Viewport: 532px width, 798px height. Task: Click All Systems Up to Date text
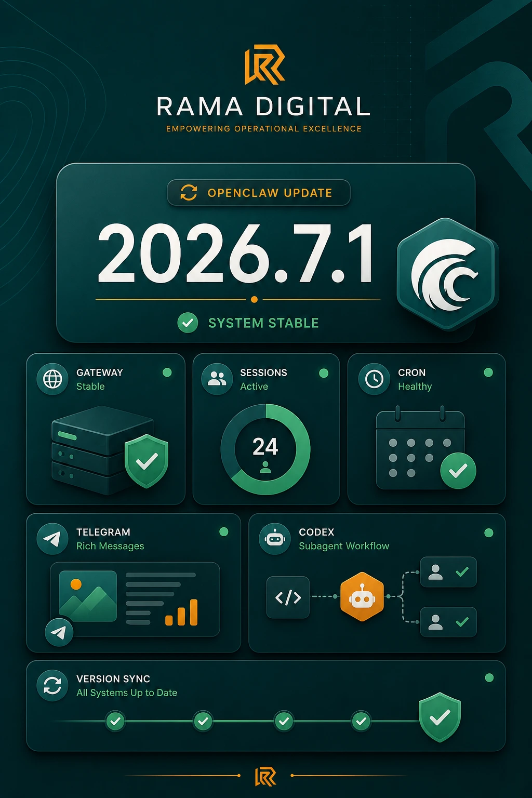coord(127,693)
